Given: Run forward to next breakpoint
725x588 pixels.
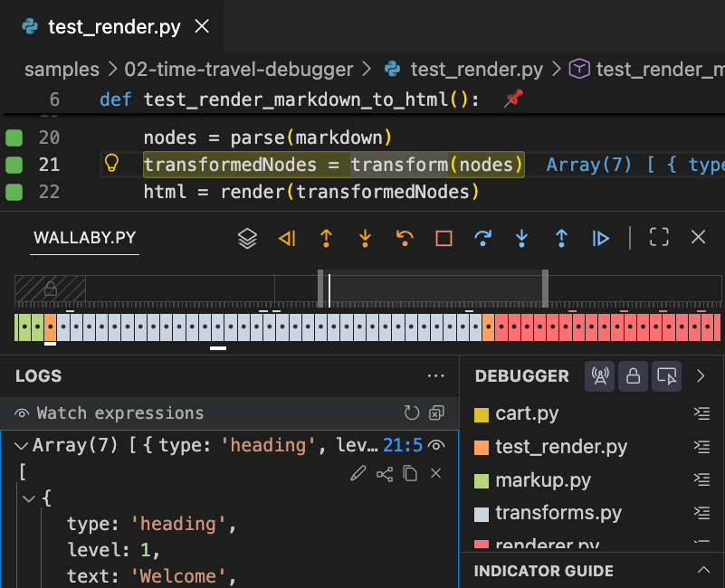Looking at the screenshot, I should pos(601,239).
